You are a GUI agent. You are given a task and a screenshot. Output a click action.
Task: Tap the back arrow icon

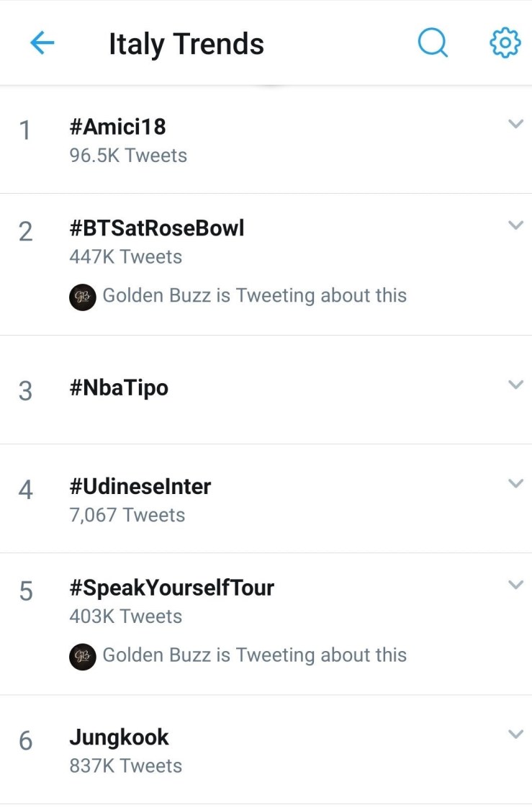click(x=42, y=44)
